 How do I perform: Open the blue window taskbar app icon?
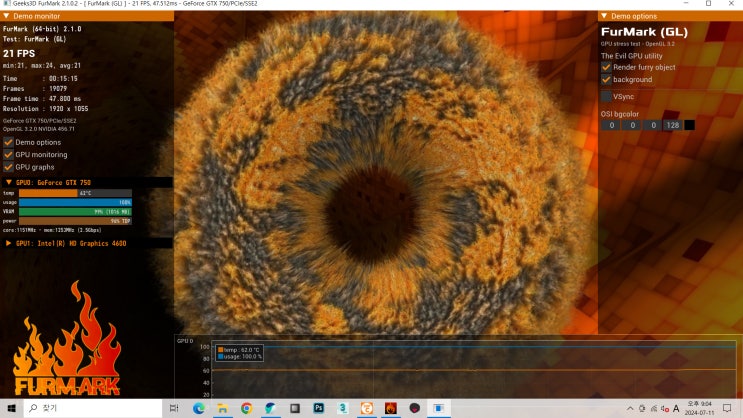point(439,408)
